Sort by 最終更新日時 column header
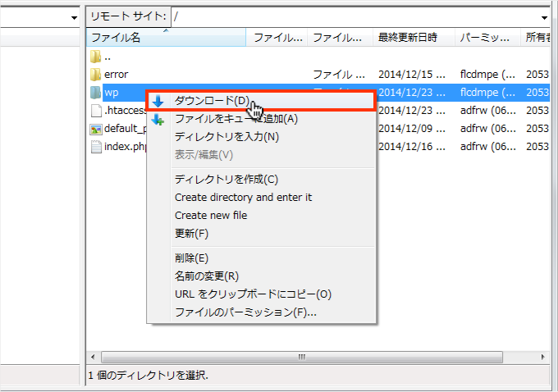This screenshot has height=392, width=558. (414, 38)
